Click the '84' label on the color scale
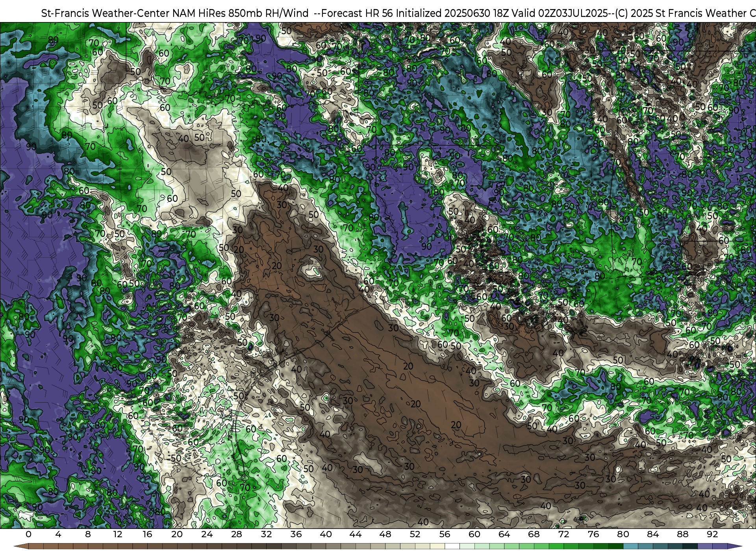 point(653,534)
